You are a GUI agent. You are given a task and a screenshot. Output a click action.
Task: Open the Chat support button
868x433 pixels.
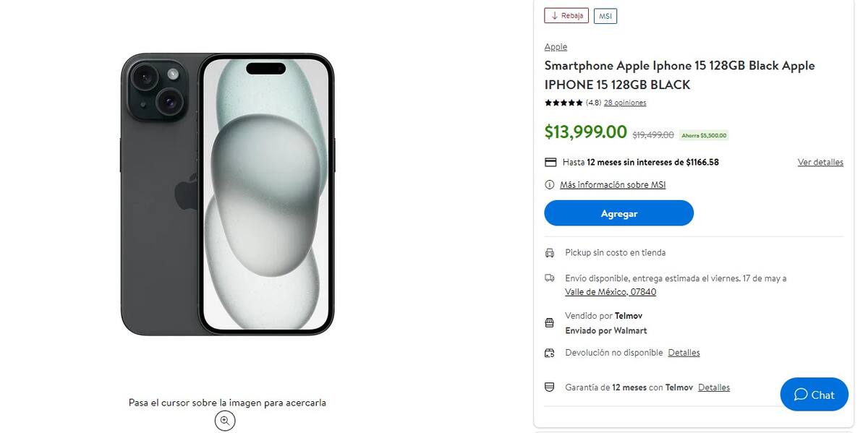coord(814,395)
